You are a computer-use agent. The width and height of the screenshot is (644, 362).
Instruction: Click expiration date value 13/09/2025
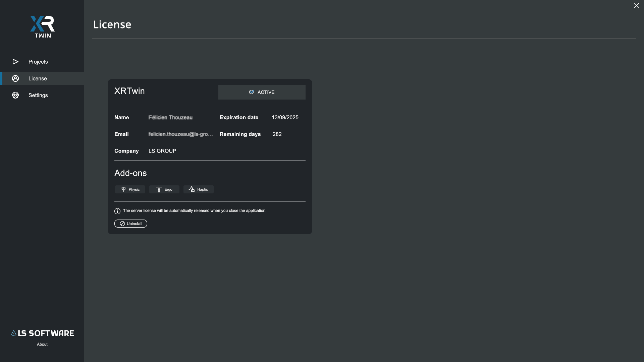pyautogui.click(x=285, y=117)
